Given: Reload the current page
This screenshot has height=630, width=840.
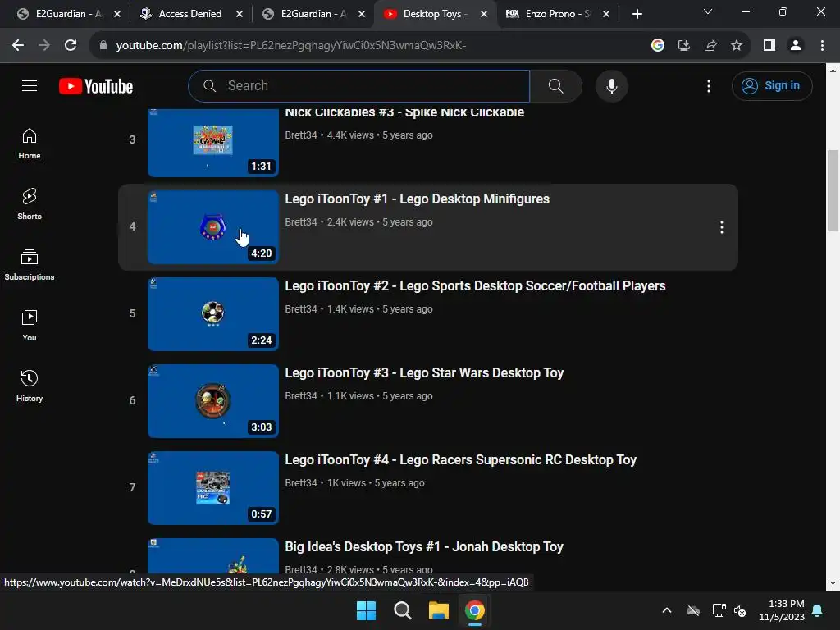Looking at the screenshot, I should coord(71,46).
